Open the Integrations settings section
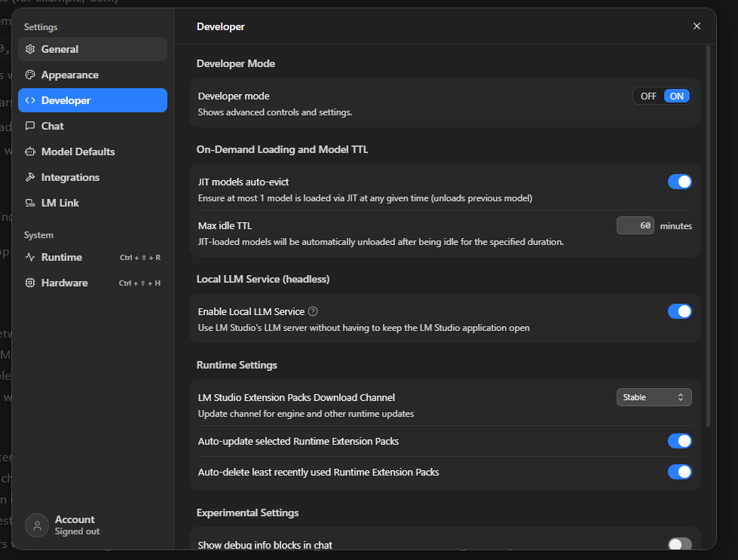This screenshot has width=738, height=560. (x=93, y=177)
